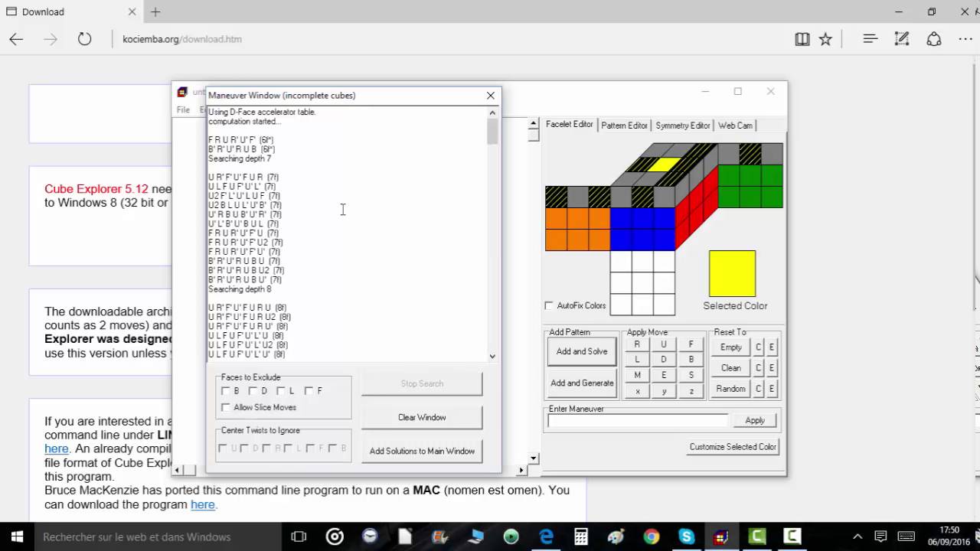Open the Edge share icon
980x551 pixels.
tap(934, 39)
